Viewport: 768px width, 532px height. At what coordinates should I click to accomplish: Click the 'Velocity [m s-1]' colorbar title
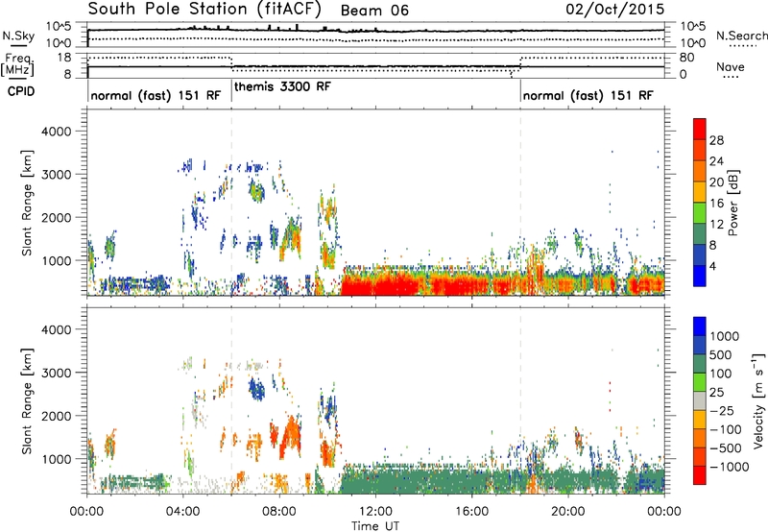click(758, 400)
